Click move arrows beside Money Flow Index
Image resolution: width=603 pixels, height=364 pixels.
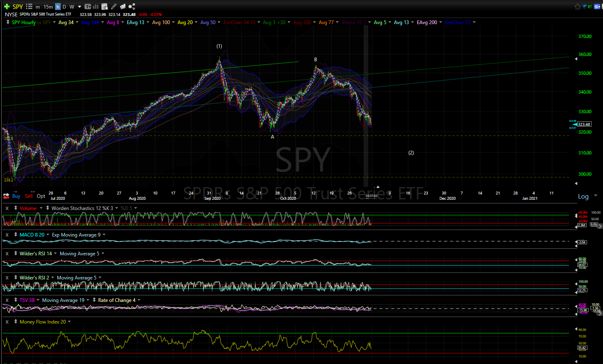tap(16, 322)
